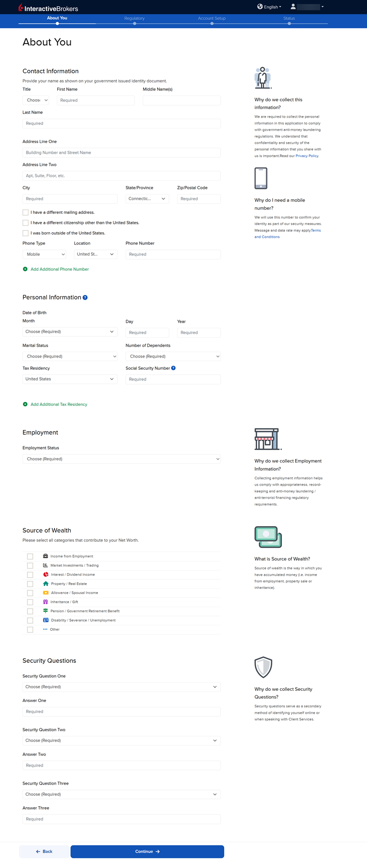Open the Marital Status dropdown

(70, 356)
